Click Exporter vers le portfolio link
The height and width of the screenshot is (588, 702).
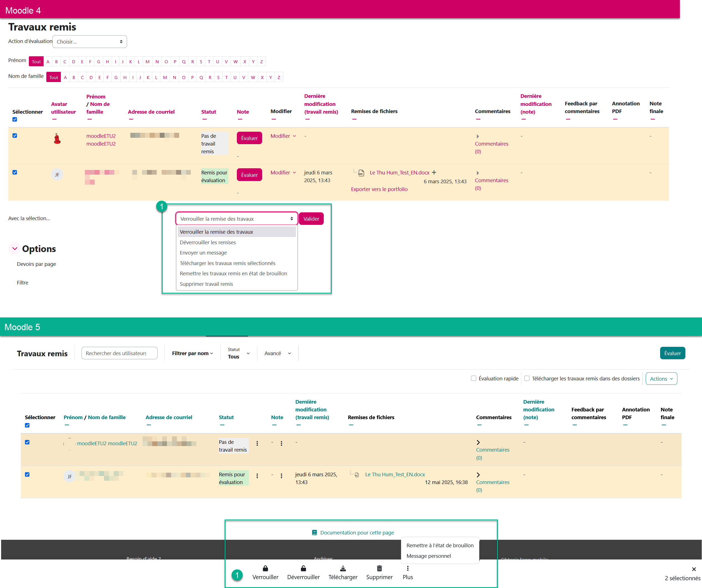379,189
